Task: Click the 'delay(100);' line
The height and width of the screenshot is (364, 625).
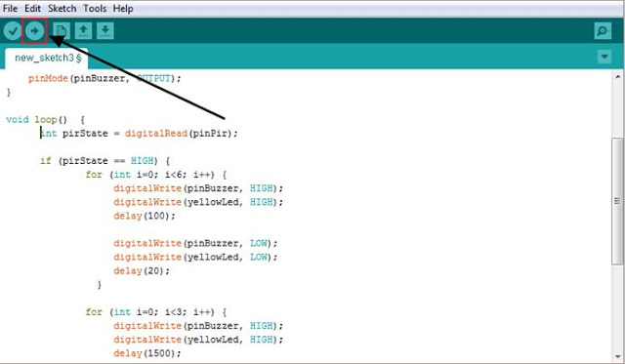Action: [145, 216]
